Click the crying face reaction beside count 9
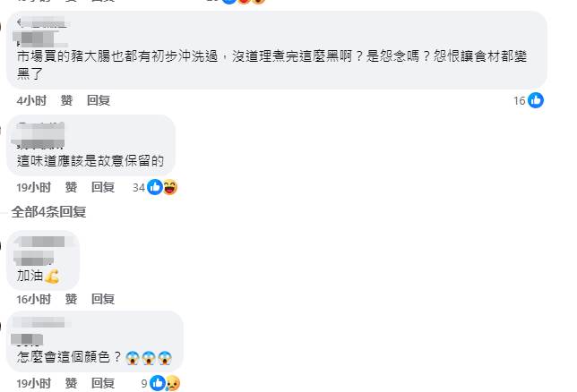Screen dimensions: 577x392 coord(173,383)
